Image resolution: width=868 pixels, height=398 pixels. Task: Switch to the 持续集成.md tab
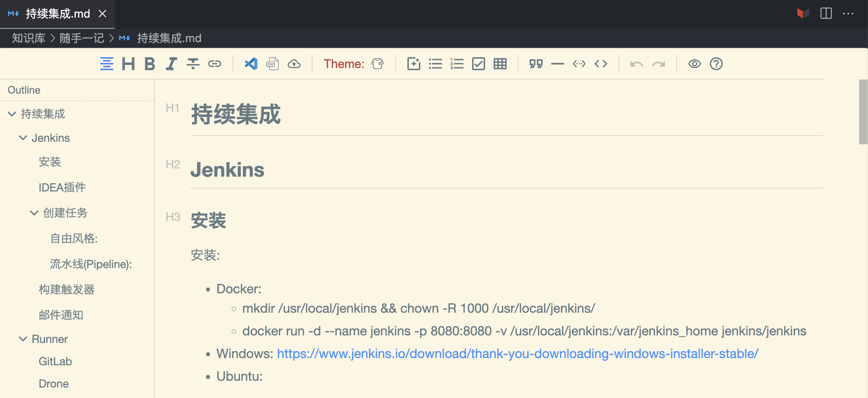tap(58, 14)
